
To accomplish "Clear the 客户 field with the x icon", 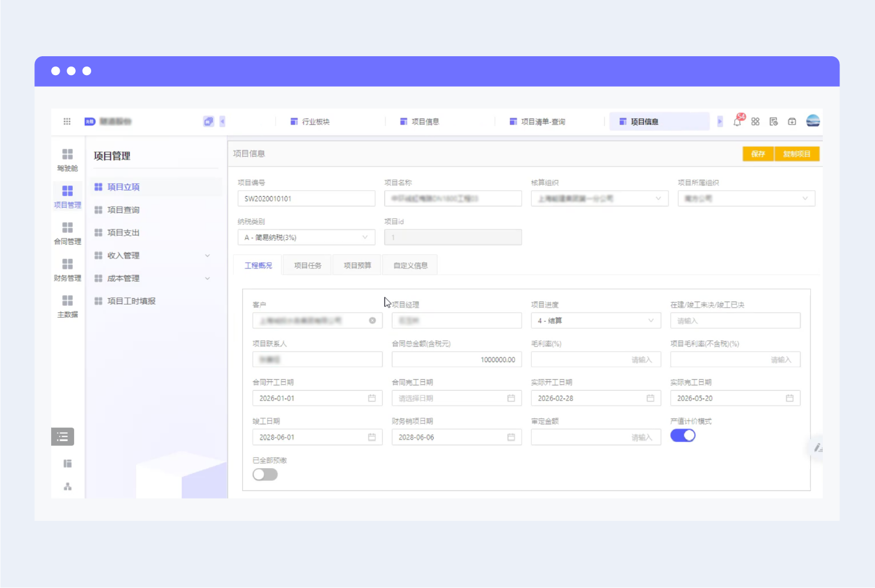I will pyautogui.click(x=372, y=321).
